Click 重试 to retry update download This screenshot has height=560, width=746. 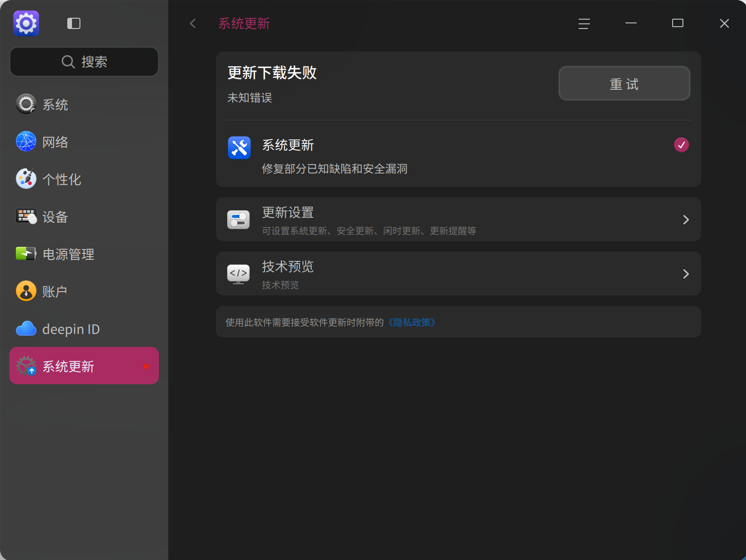coord(624,84)
